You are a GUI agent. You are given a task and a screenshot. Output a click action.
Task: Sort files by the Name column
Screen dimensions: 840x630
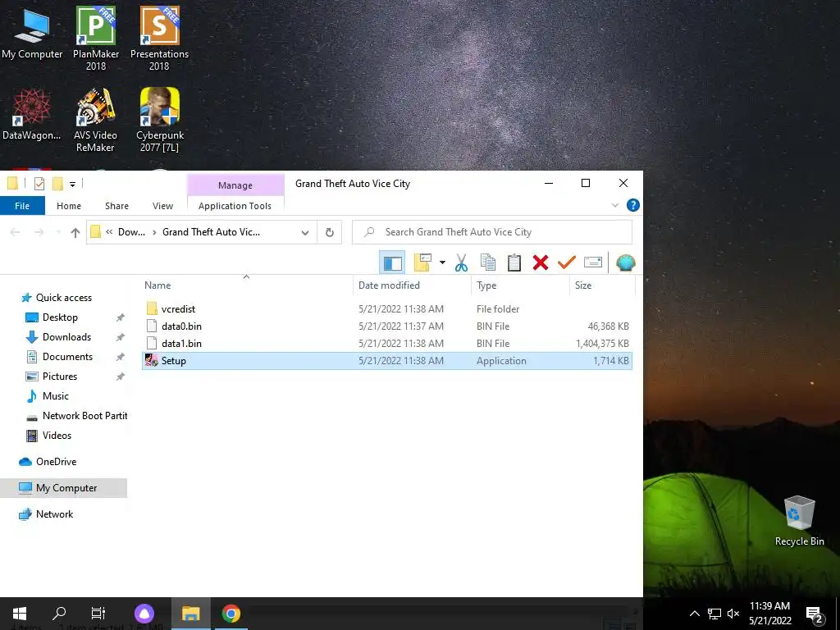[246, 285]
